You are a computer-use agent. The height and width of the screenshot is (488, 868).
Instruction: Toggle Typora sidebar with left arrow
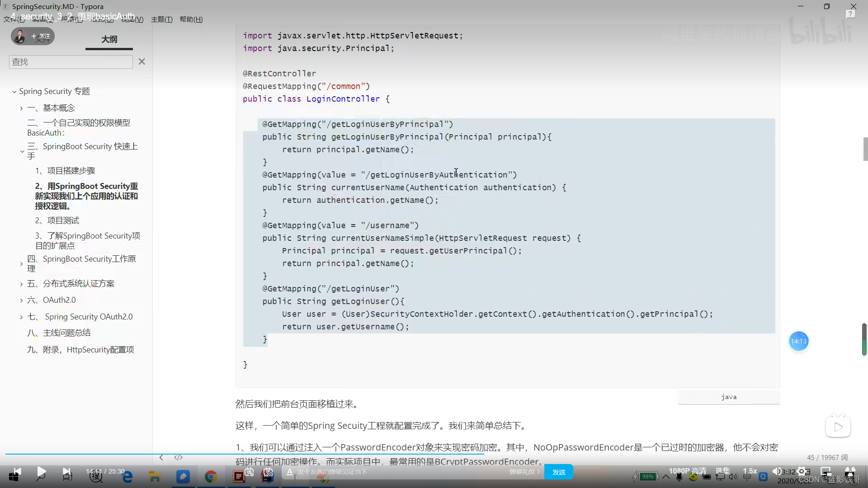coord(161,458)
